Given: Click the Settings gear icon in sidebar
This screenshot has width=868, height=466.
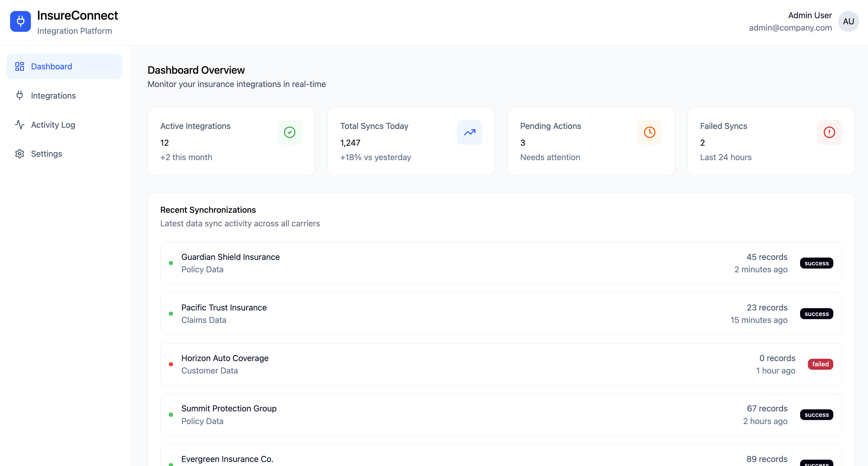Looking at the screenshot, I should (20, 154).
